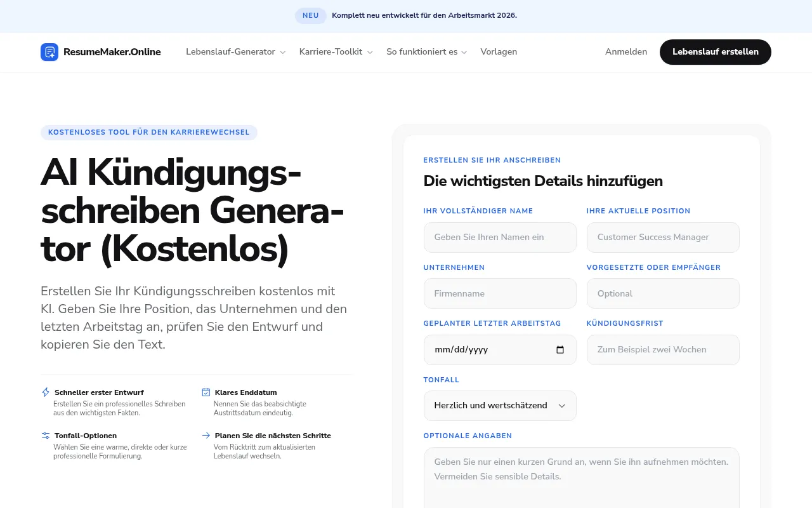Click the calendar icon beside Klares Enddatum
Viewport: 812px width, 508px height.
206,392
